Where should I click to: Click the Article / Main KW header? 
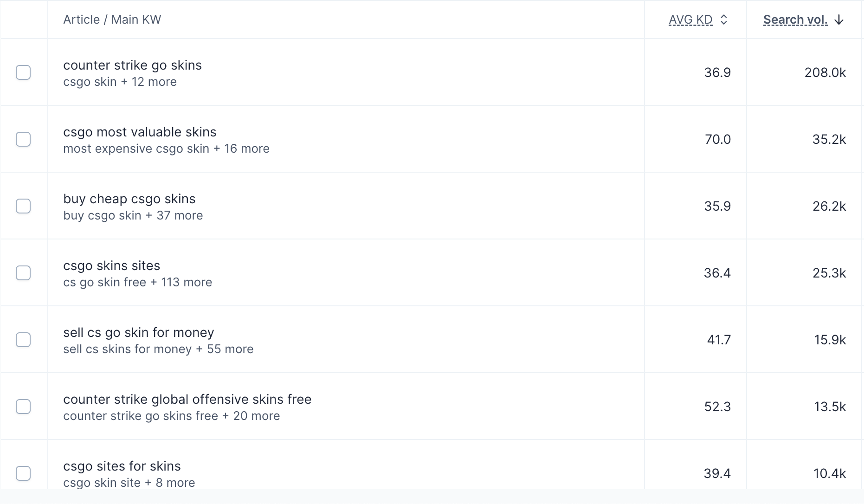click(112, 19)
